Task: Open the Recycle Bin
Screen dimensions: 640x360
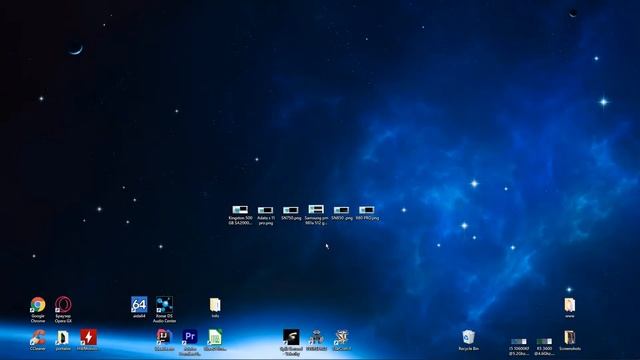Action: coord(469,338)
